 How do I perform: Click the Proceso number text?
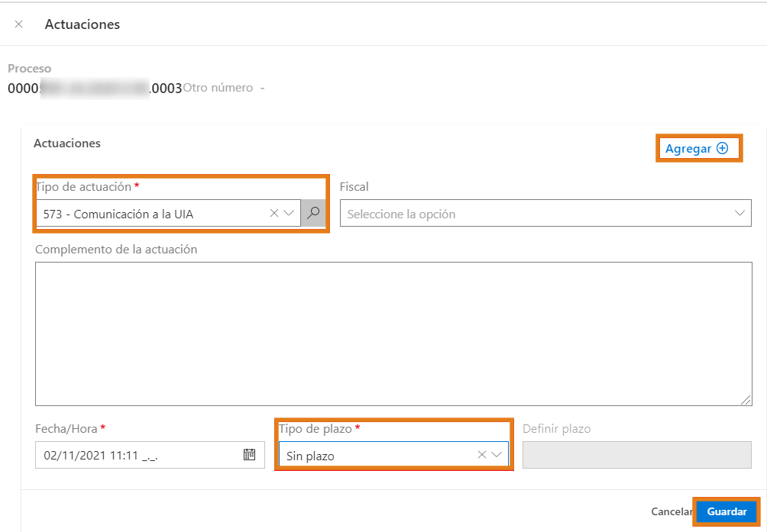(x=95, y=88)
